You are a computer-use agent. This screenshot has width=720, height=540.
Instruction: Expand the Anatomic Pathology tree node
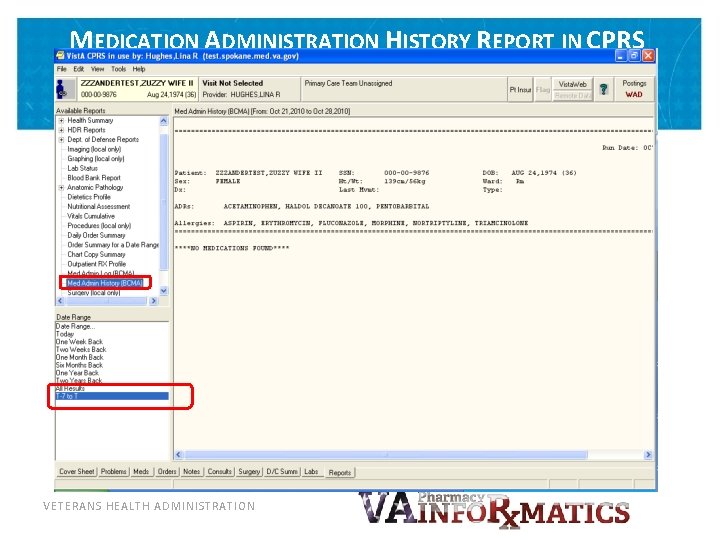point(61,187)
